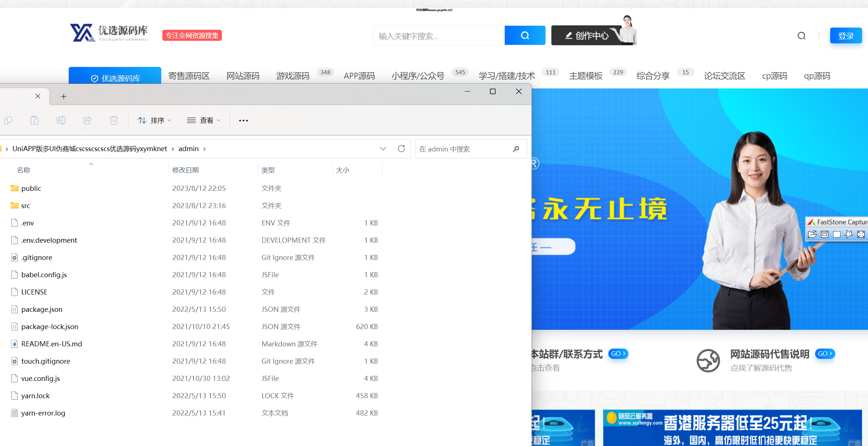The image size is (868, 446).
Task: Click the header magnifier icon beside 登录
Action: [802, 36]
